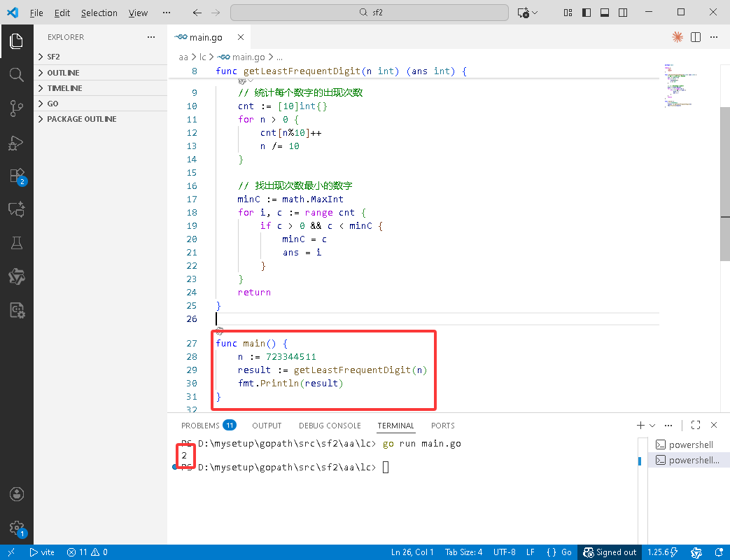Select the TERMINAL tab

pyautogui.click(x=395, y=426)
